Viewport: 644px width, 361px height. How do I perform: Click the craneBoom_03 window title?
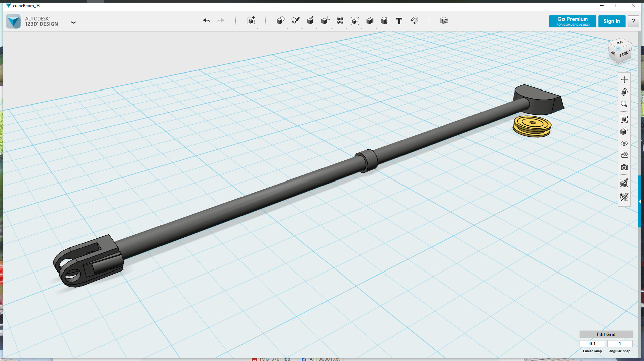pos(26,5)
